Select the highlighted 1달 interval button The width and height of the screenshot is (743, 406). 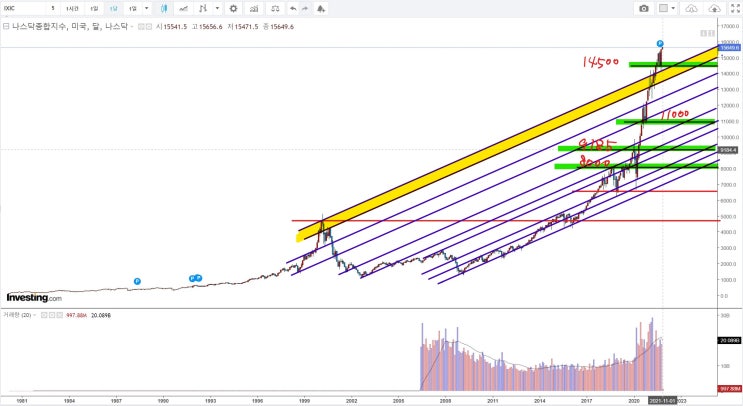pyautogui.click(x=114, y=9)
